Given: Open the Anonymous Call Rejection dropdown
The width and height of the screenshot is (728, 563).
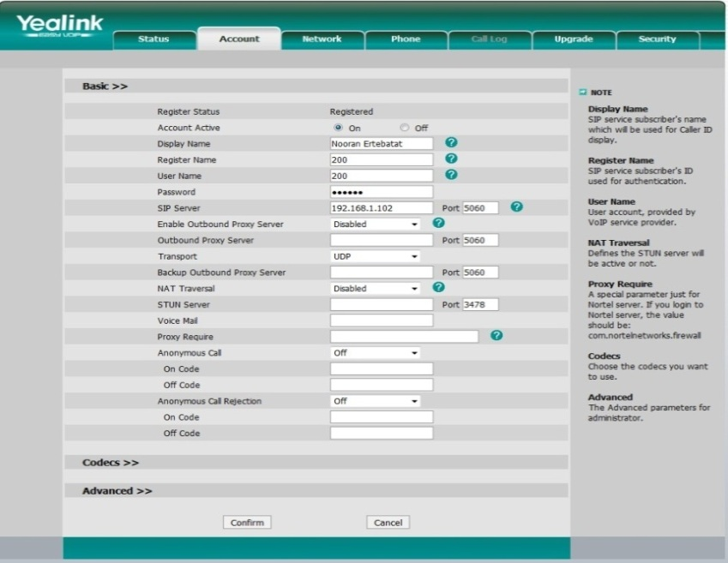Looking at the screenshot, I should coord(375,401).
